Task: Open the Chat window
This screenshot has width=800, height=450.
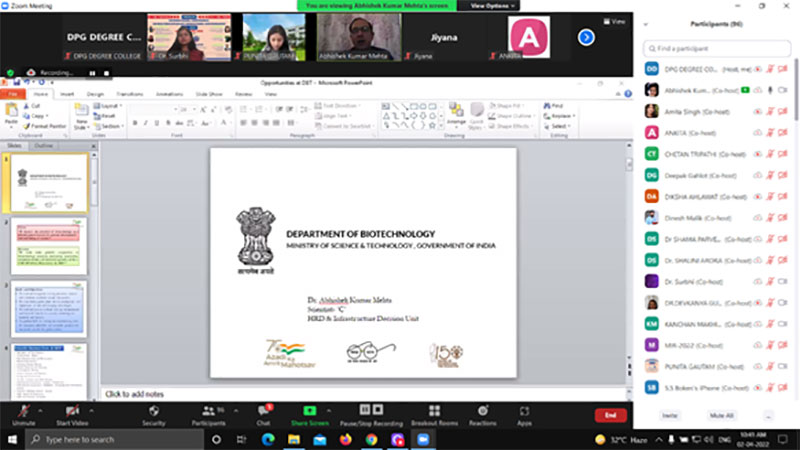Action: [263, 415]
